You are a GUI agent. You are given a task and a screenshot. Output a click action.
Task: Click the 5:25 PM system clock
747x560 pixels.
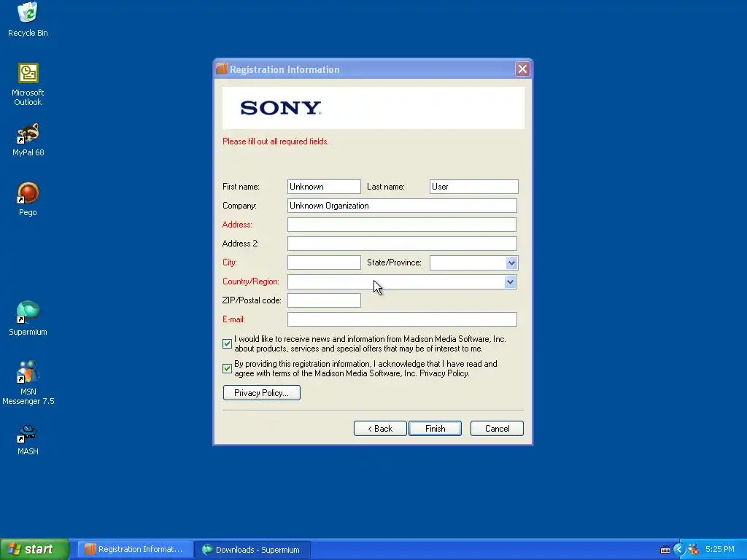click(720, 550)
